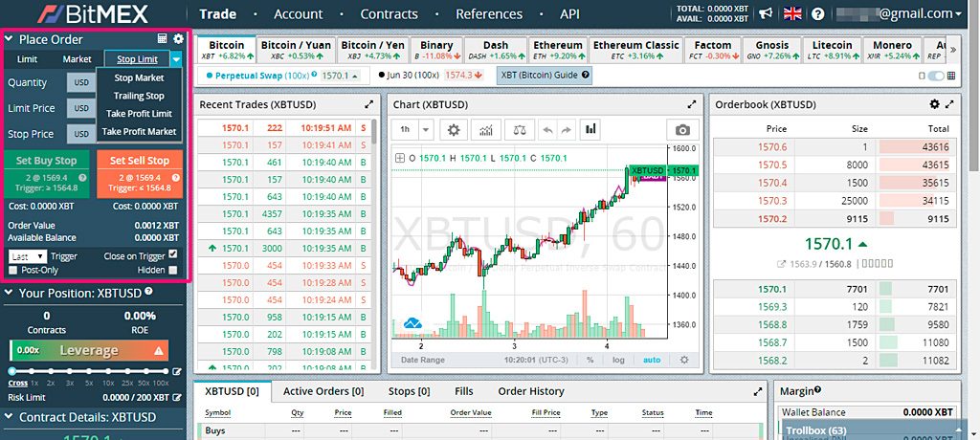The image size is (980, 440).
Task: Switch to Limit order tab
Action: pyautogui.click(x=27, y=59)
